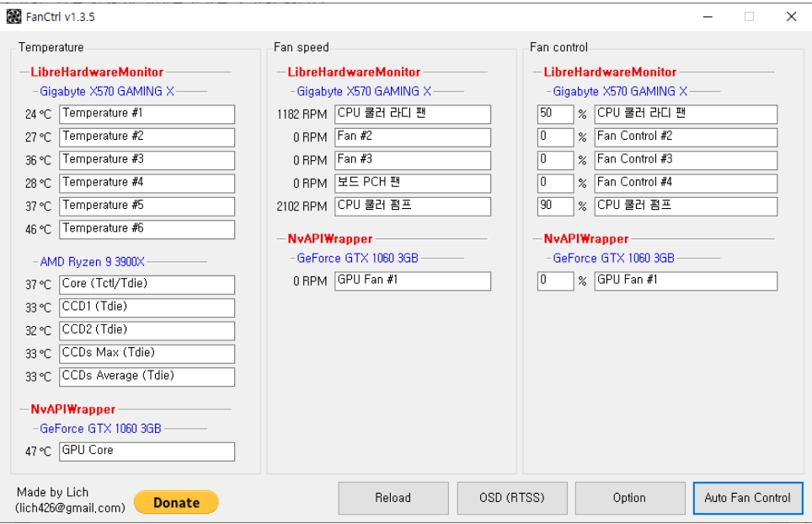This screenshot has width=812, height=524.
Task: Click the 보드 PCH 팬 fan speed field
Action: pyautogui.click(x=412, y=183)
